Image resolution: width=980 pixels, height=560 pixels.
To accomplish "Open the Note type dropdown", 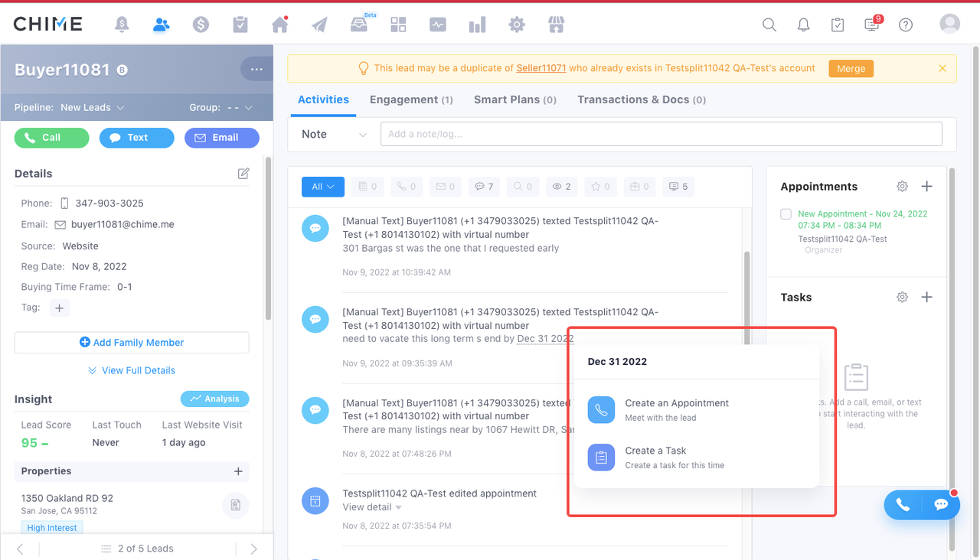I will pyautogui.click(x=334, y=134).
